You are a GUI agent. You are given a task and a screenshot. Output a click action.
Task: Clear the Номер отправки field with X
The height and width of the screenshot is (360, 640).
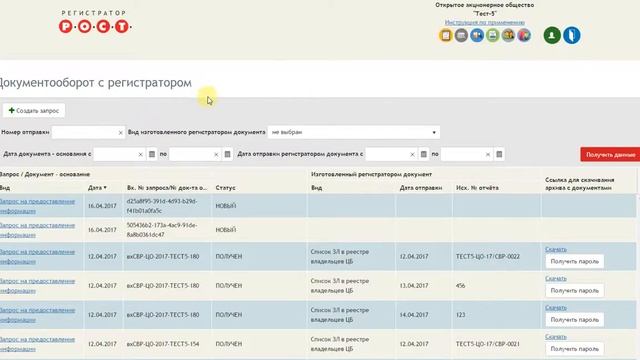point(120,133)
